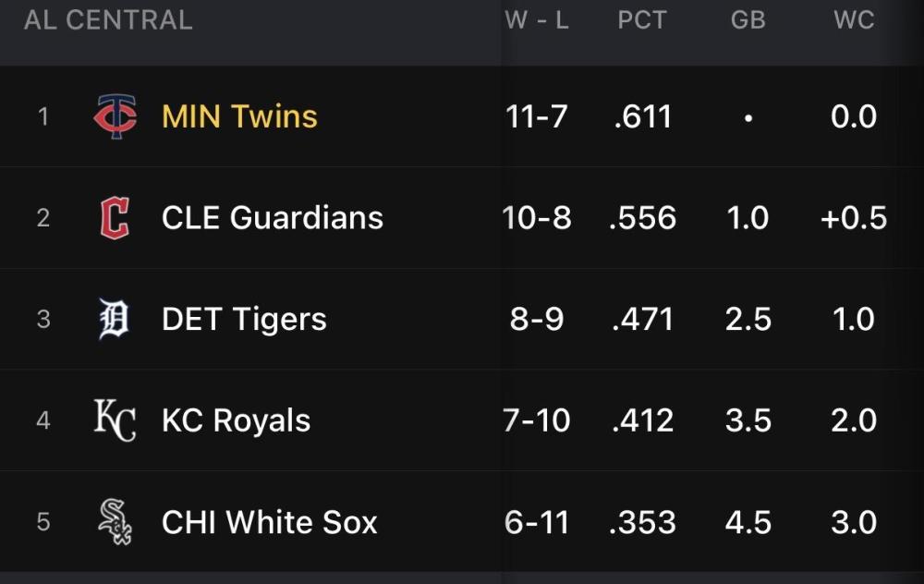924x584 pixels.
Task: Select the Tigers 2.5 games back value
Action: click(748, 320)
